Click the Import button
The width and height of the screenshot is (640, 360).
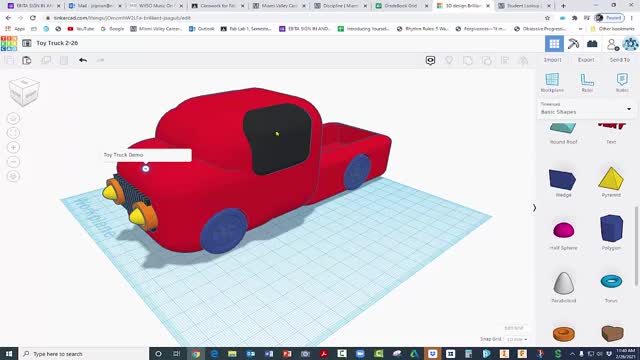553,60
